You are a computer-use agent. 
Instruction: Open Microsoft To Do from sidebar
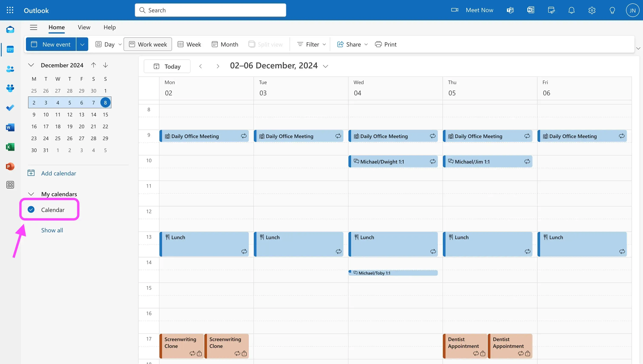click(x=10, y=107)
